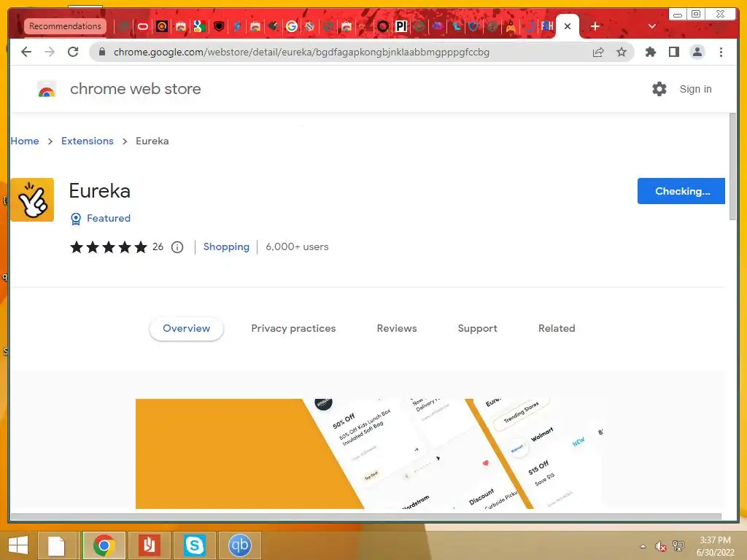Click the Home breadcrumb link
The image size is (747, 560).
[x=25, y=141]
